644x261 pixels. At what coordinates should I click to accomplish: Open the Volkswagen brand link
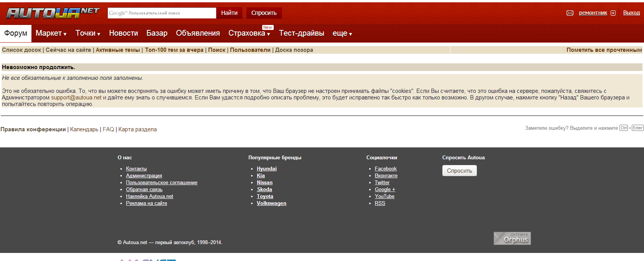[x=271, y=203]
